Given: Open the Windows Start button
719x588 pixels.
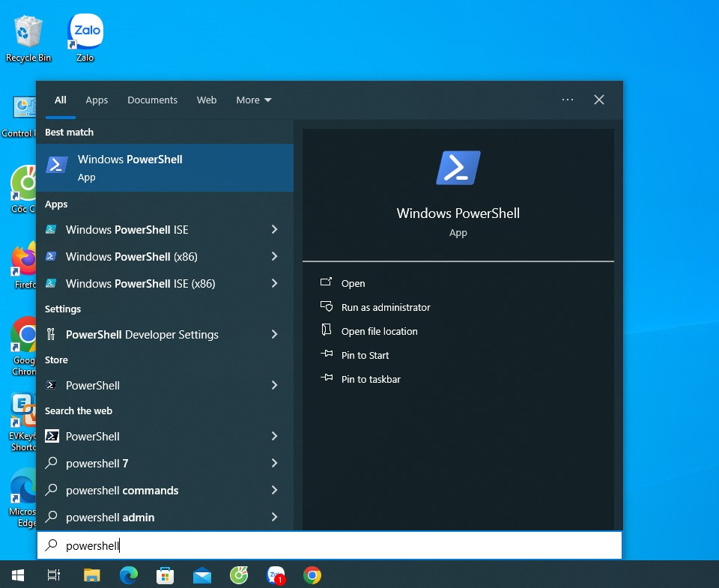Looking at the screenshot, I should (x=18, y=575).
